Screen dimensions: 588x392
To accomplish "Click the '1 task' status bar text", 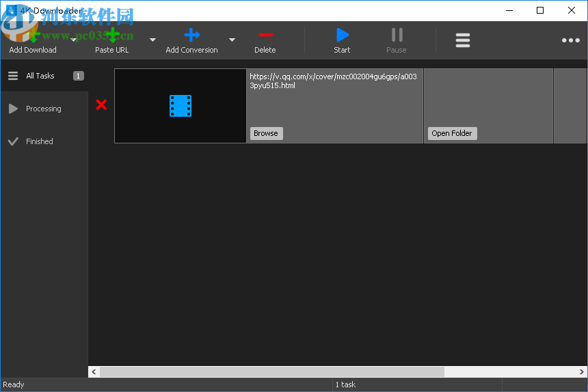I will pos(345,384).
